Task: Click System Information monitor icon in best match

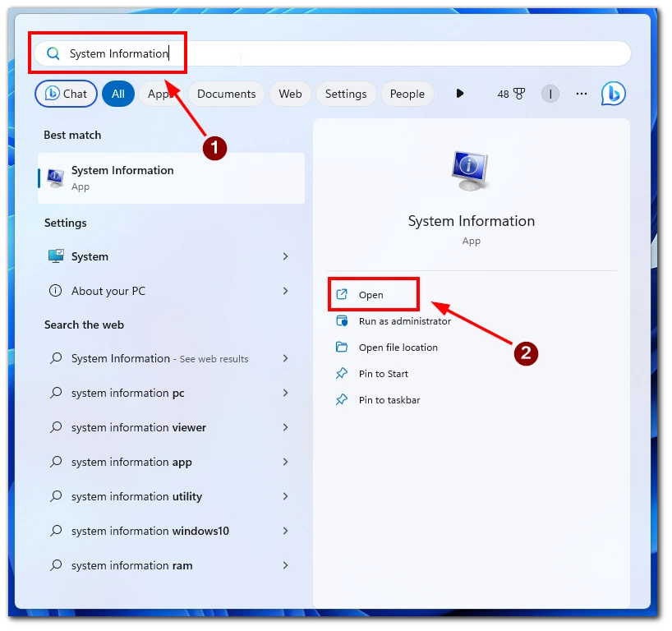Action: [x=56, y=178]
